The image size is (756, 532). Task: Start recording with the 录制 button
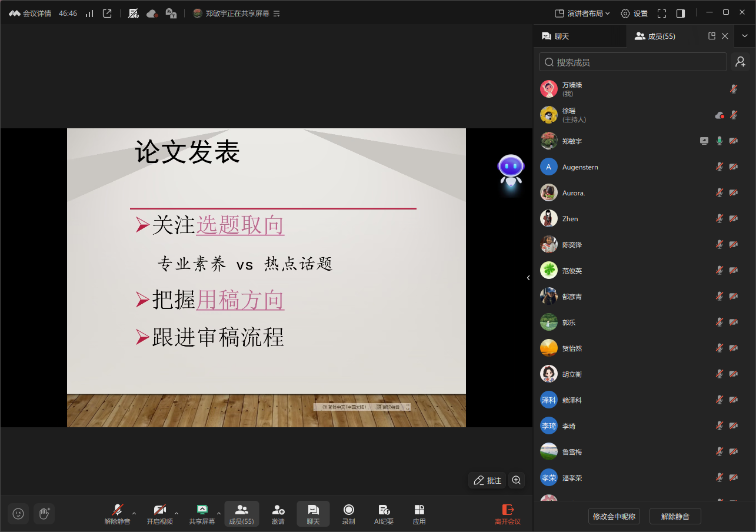[x=348, y=514]
